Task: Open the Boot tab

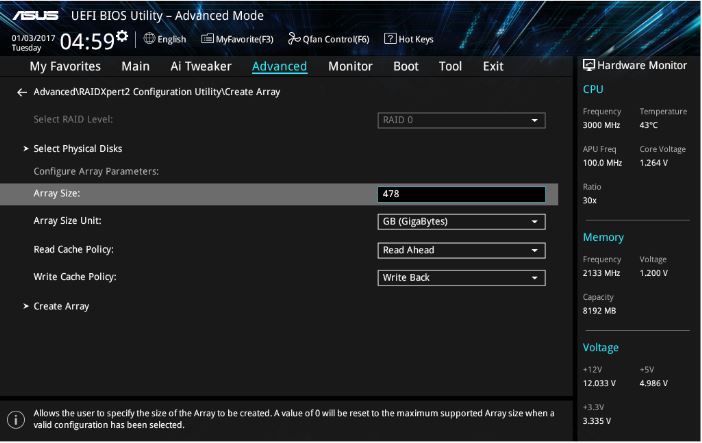Action: [406, 66]
